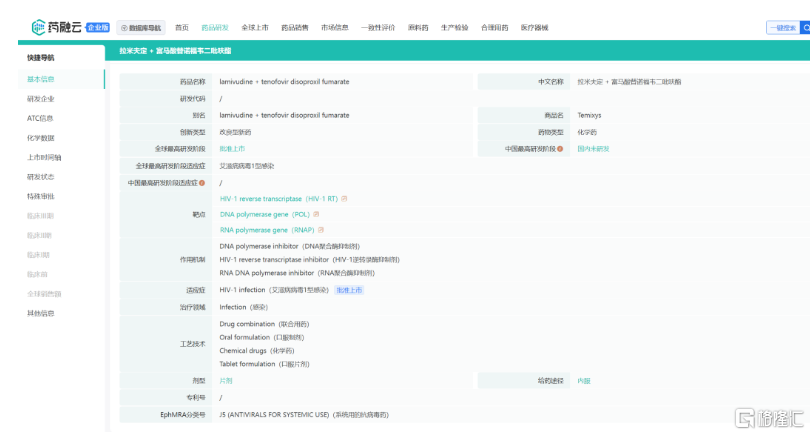
Task: Click HIV-1 reverse transcriptase inhibitor text
Action: pyautogui.click(x=309, y=259)
